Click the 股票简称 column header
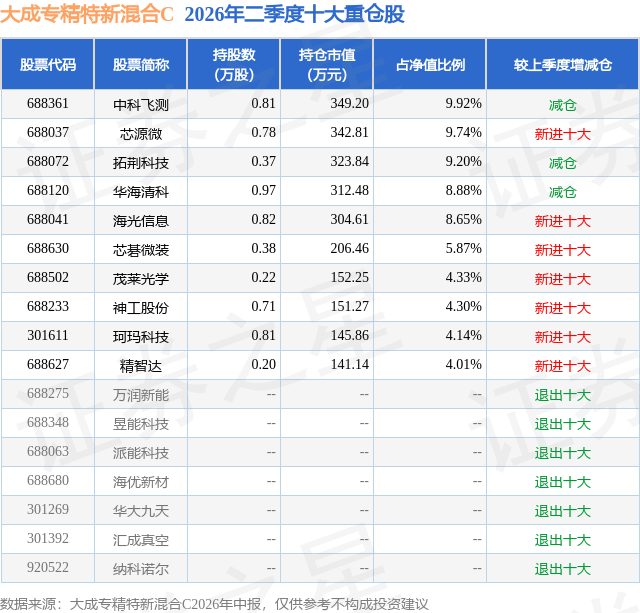 point(141,64)
